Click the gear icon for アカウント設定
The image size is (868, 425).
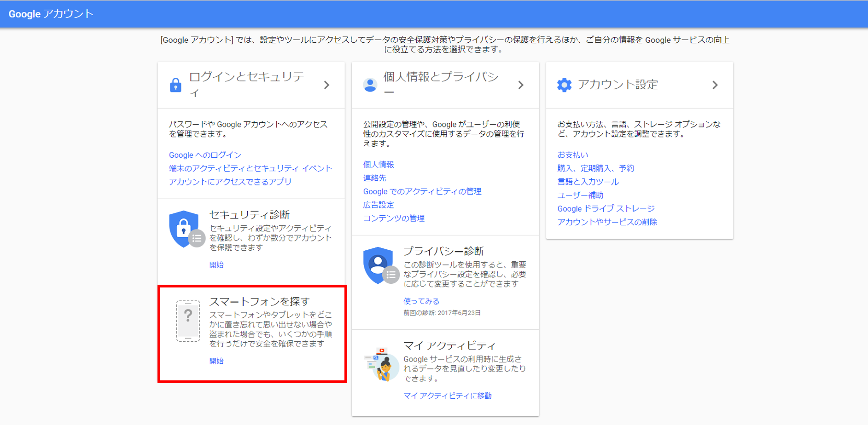click(564, 85)
